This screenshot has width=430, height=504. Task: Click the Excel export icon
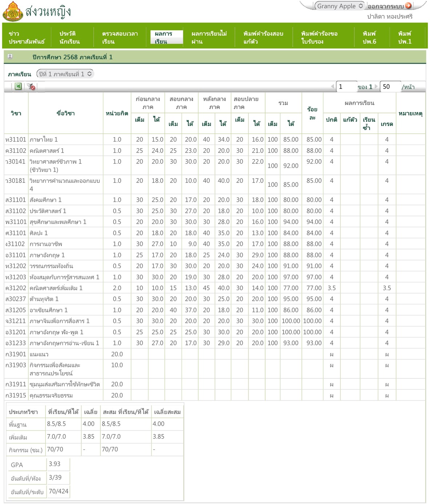tap(18, 86)
